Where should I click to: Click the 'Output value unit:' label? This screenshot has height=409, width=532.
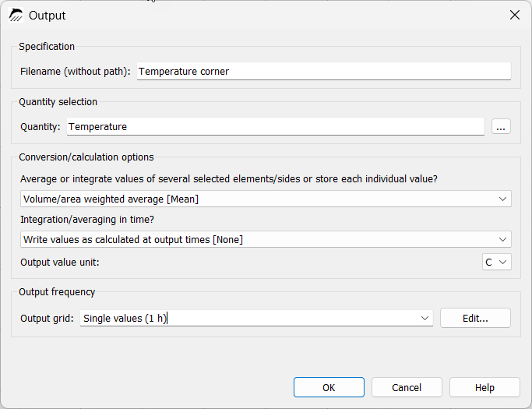pyautogui.click(x=60, y=263)
